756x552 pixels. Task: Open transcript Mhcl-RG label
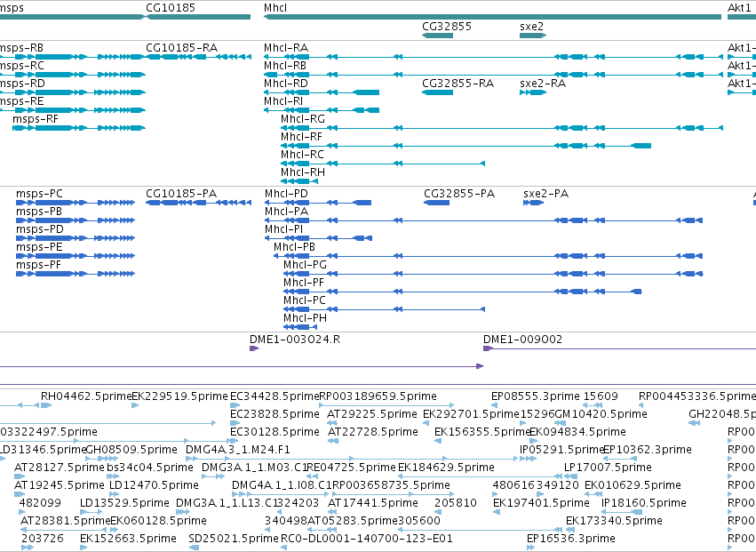tap(303, 119)
